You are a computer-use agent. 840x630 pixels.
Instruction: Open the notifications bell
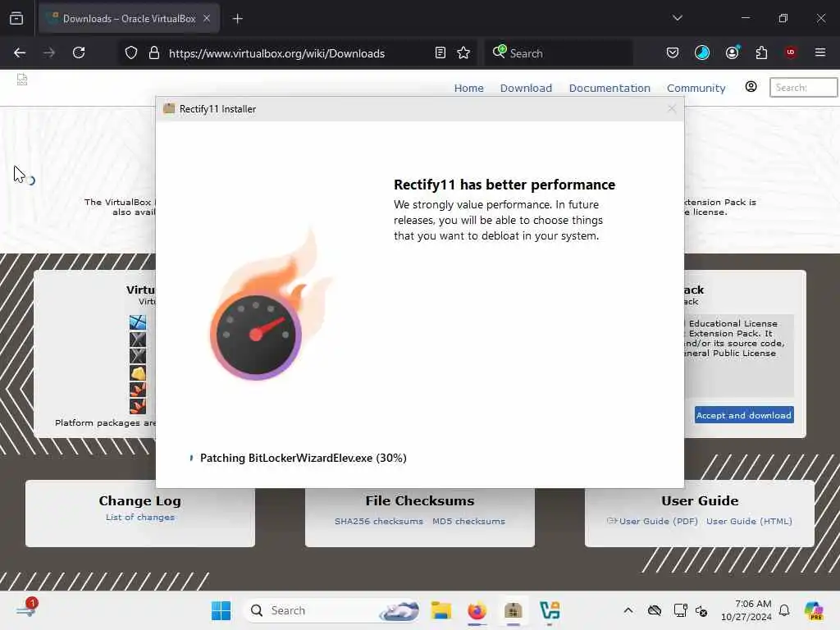[x=784, y=610]
